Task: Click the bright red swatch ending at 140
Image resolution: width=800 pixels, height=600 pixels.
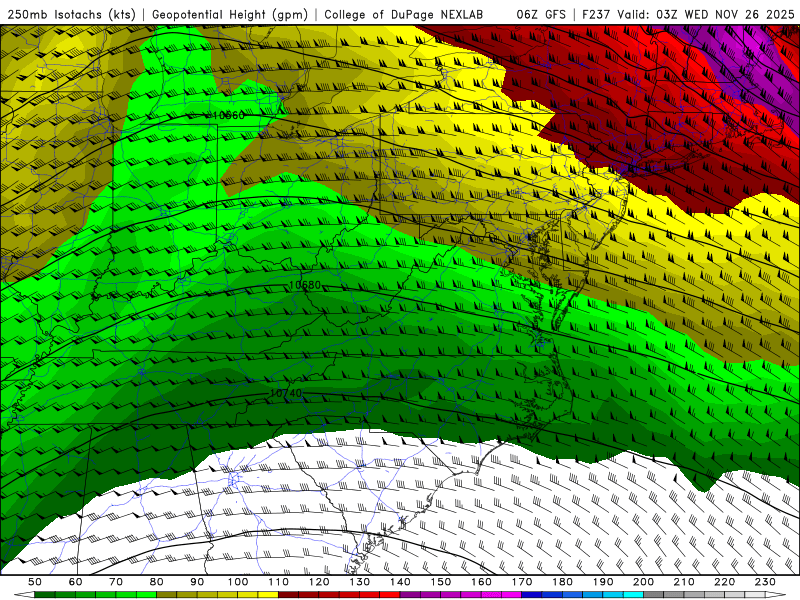Action: [390, 595]
